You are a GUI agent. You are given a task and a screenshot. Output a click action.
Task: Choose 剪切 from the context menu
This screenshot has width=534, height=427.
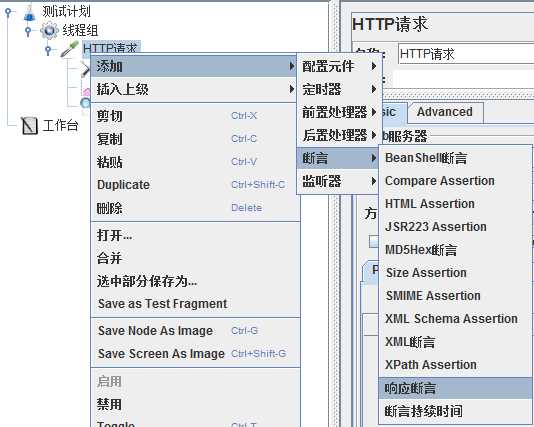195,116
